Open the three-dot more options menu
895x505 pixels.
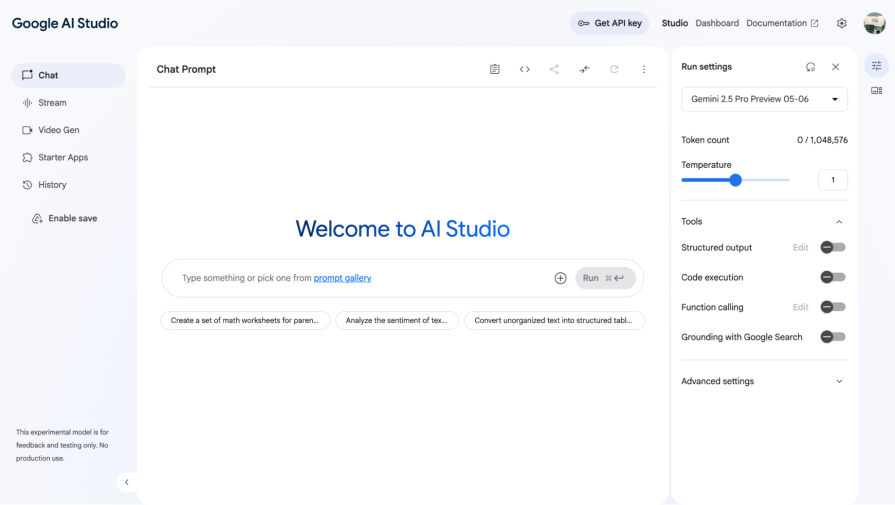click(644, 69)
